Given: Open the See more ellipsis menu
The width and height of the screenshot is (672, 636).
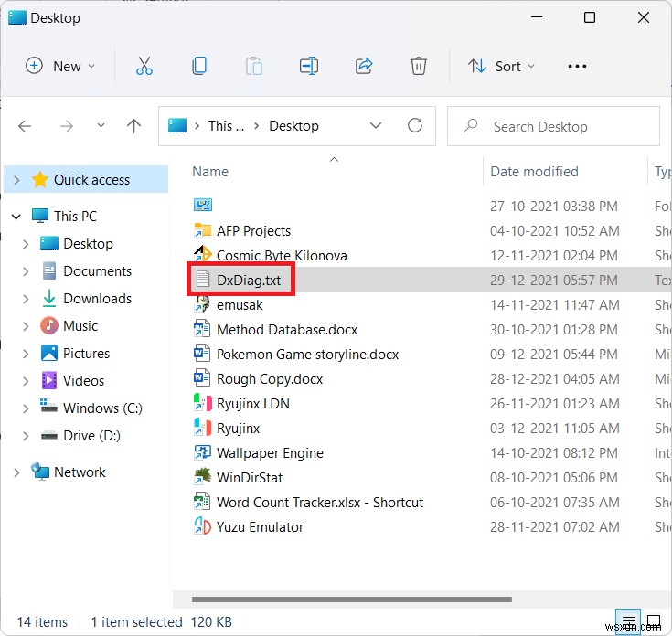Looking at the screenshot, I should click(x=577, y=66).
